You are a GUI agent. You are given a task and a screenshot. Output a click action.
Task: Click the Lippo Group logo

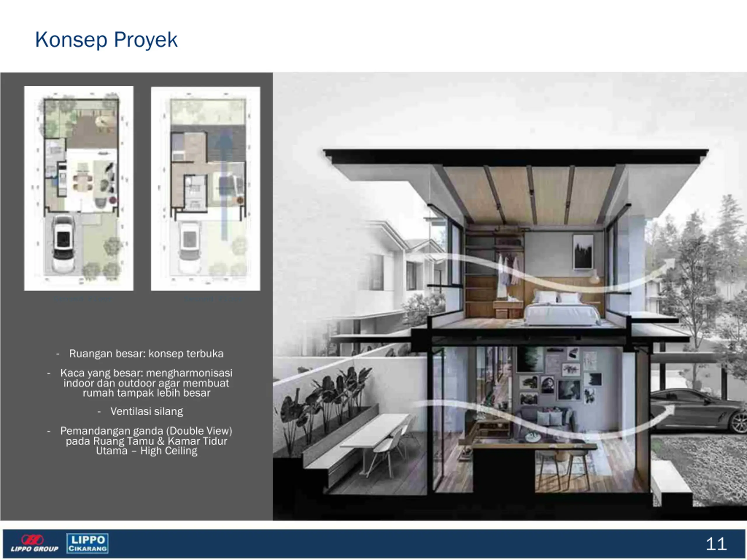click(x=34, y=543)
